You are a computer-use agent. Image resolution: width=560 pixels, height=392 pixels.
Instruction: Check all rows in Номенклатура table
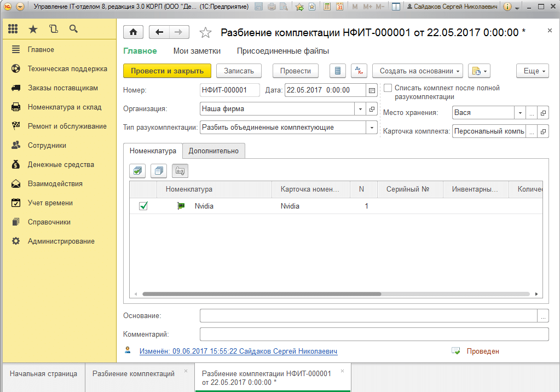tap(137, 171)
